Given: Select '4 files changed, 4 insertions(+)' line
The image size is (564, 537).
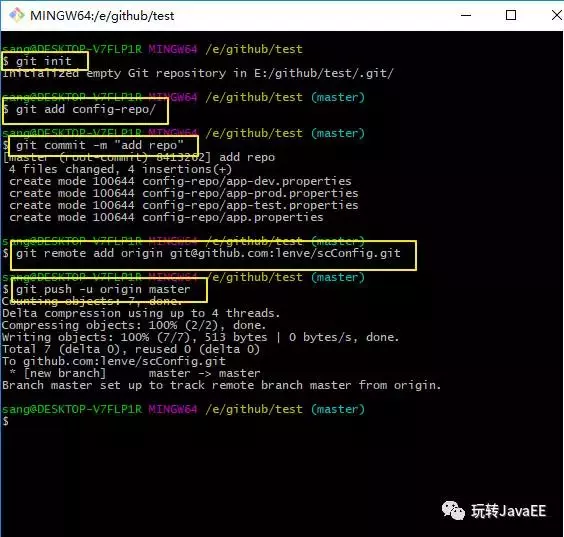Looking at the screenshot, I should click(x=120, y=169).
